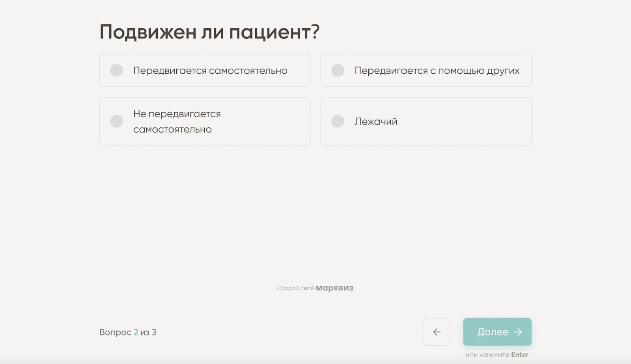This screenshot has height=364, width=631.
Task: Select the radio circle for Не передвигается самостоятельно
Action: click(x=117, y=121)
